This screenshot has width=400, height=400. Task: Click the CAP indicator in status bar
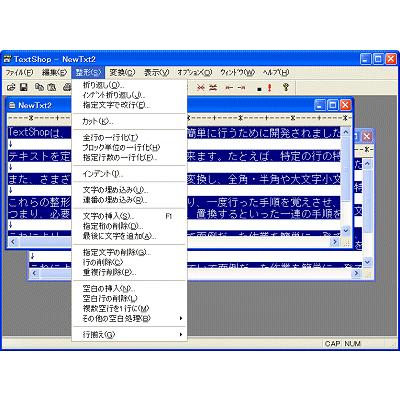point(332,344)
